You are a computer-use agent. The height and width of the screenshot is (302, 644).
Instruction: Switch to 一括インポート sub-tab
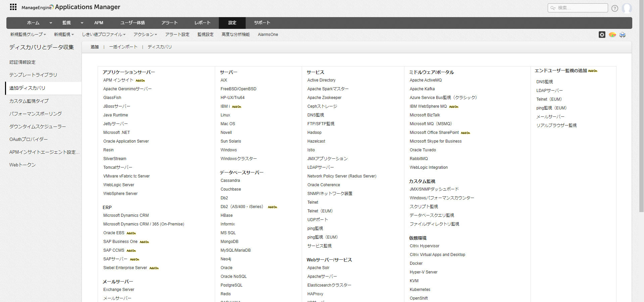pyautogui.click(x=123, y=47)
